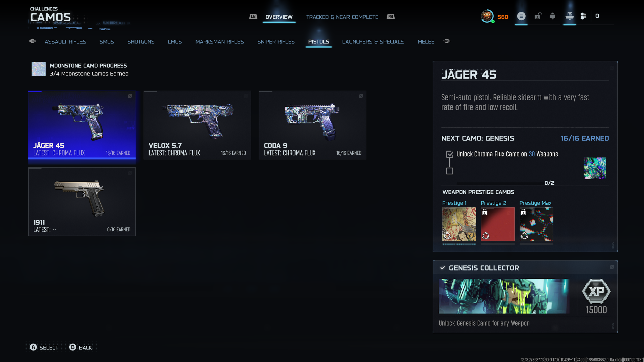Click the 560 level number
The width and height of the screenshot is (644, 362).
click(x=503, y=17)
